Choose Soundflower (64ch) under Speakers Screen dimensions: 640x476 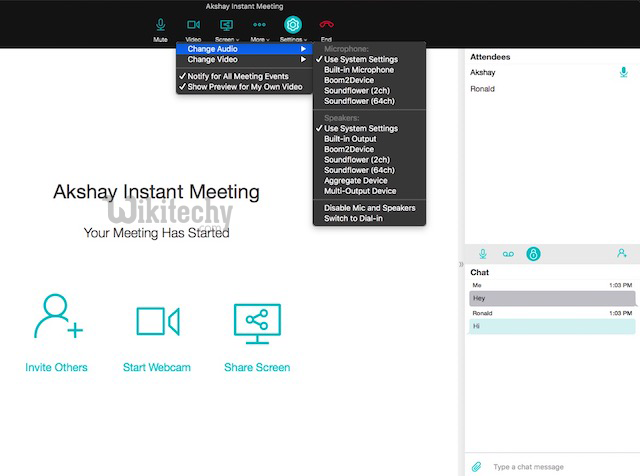(369, 170)
